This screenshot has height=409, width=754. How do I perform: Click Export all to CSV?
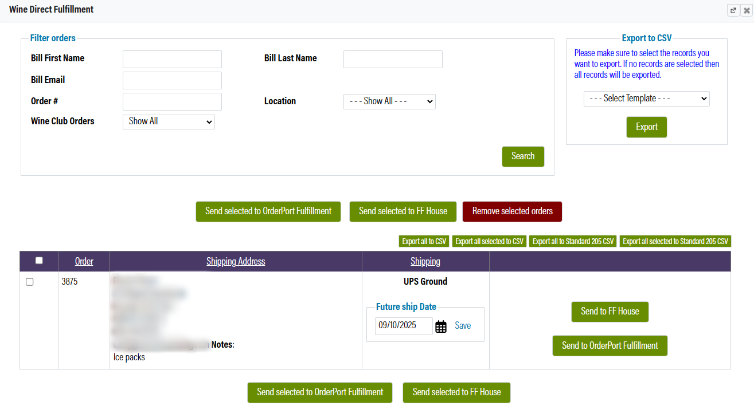(424, 241)
